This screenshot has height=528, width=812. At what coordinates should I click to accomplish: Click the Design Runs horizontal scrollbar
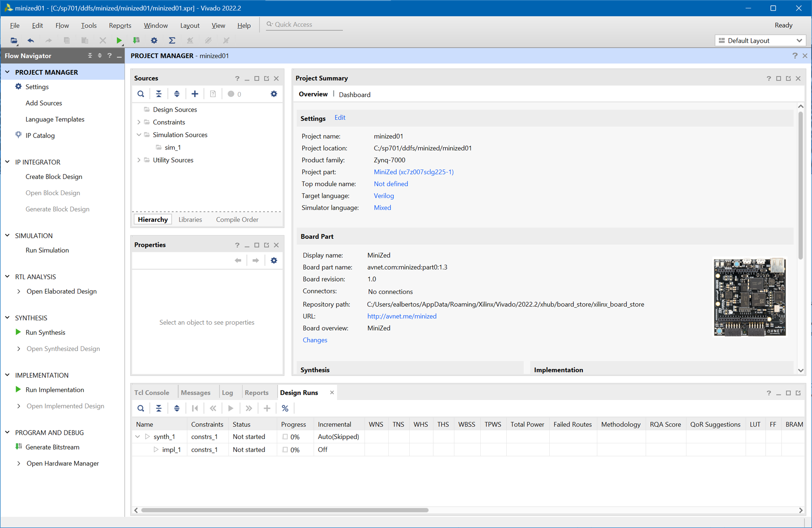coord(285,510)
